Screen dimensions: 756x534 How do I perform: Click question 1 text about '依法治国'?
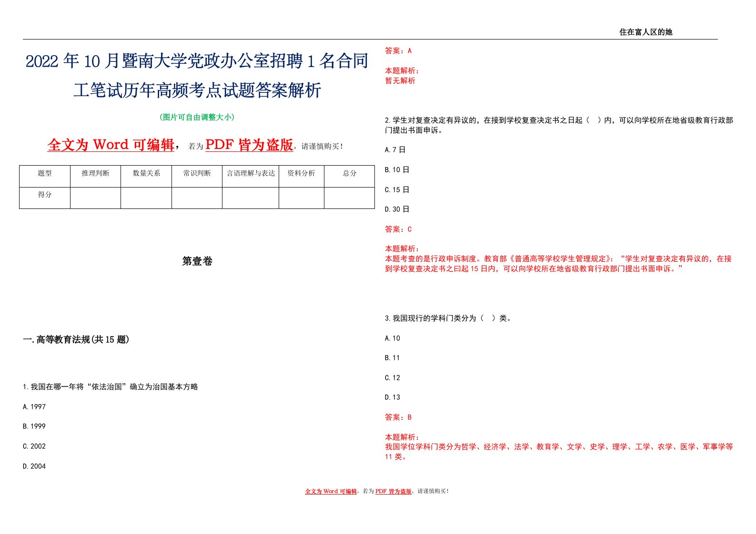tap(111, 387)
